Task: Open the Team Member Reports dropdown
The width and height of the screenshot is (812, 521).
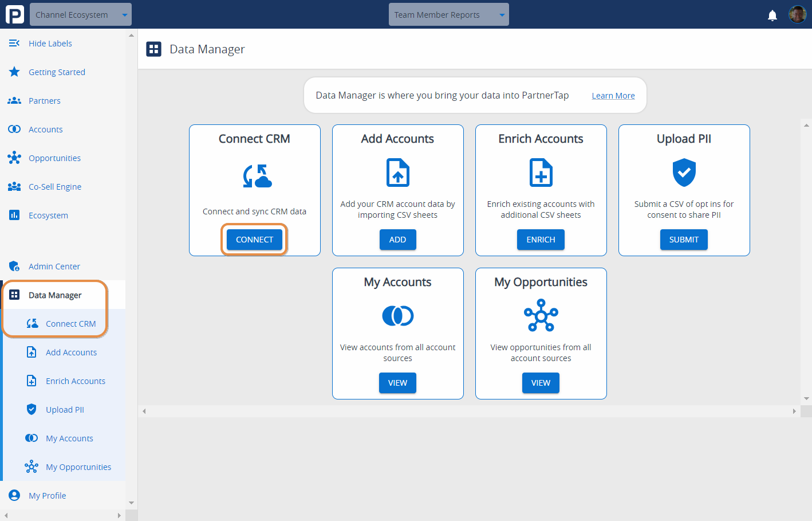Action: [449, 14]
